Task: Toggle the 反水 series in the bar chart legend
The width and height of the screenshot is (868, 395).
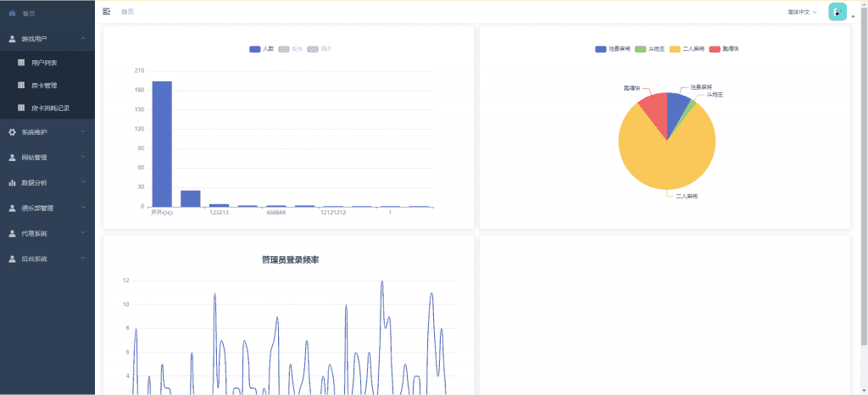Action: point(291,48)
